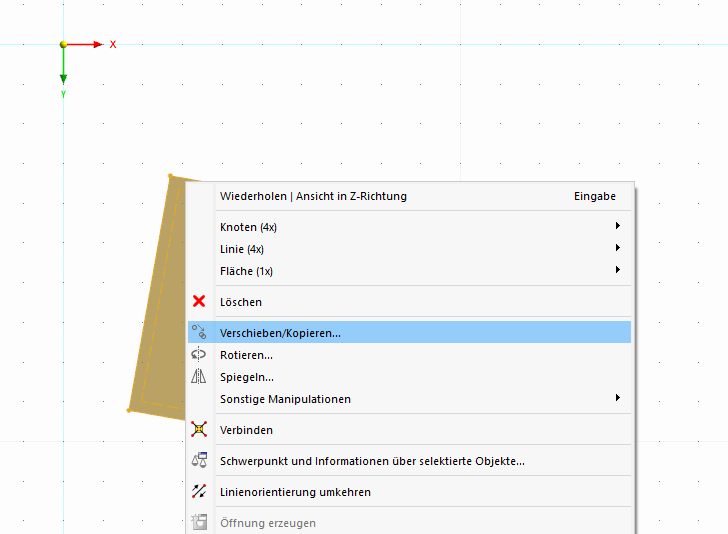Click the green Y axis label
This screenshot has height=534, width=728.
[x=64, y=94]
